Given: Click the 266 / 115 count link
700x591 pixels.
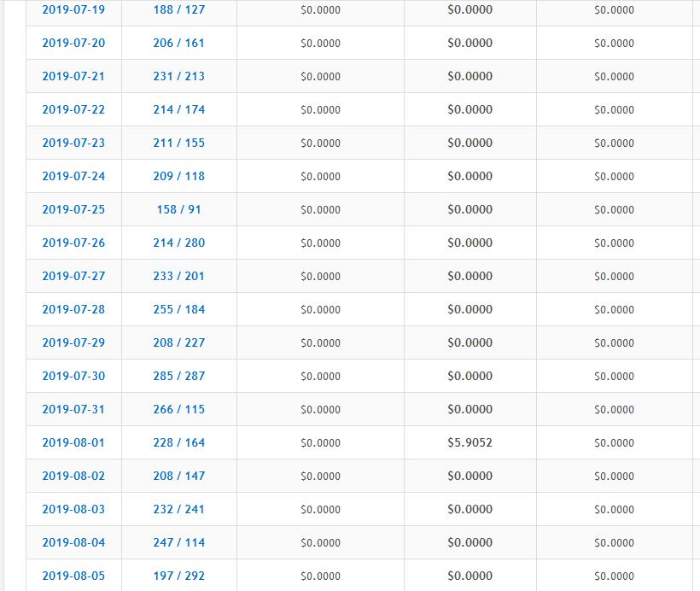Looking at the screenshot, I should pyautogui.click(x=179, y=409).
